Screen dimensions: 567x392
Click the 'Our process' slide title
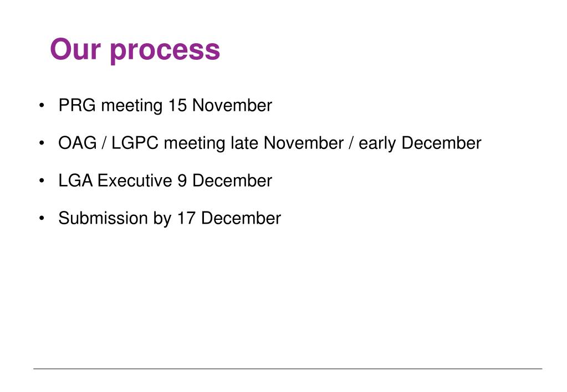click(135, 50)
